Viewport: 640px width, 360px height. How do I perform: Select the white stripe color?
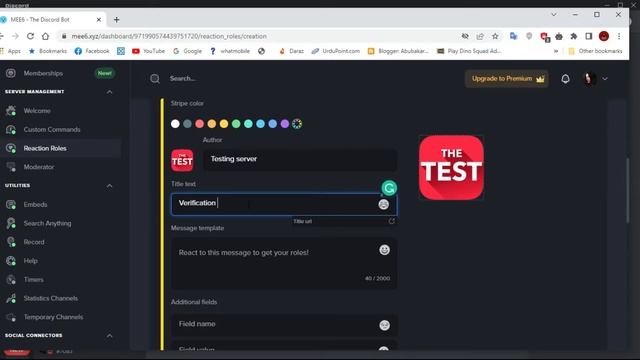tap(175, 124)
